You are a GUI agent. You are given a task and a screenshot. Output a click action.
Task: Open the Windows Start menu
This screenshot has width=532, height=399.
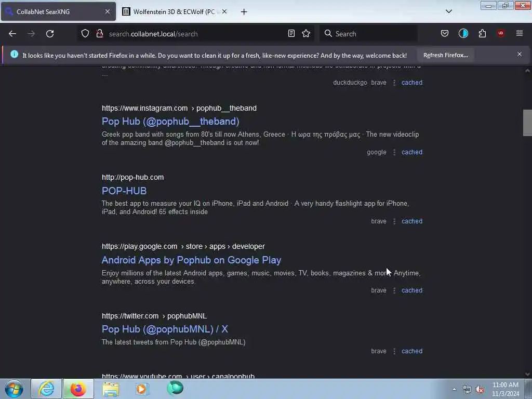pos(14,389)
